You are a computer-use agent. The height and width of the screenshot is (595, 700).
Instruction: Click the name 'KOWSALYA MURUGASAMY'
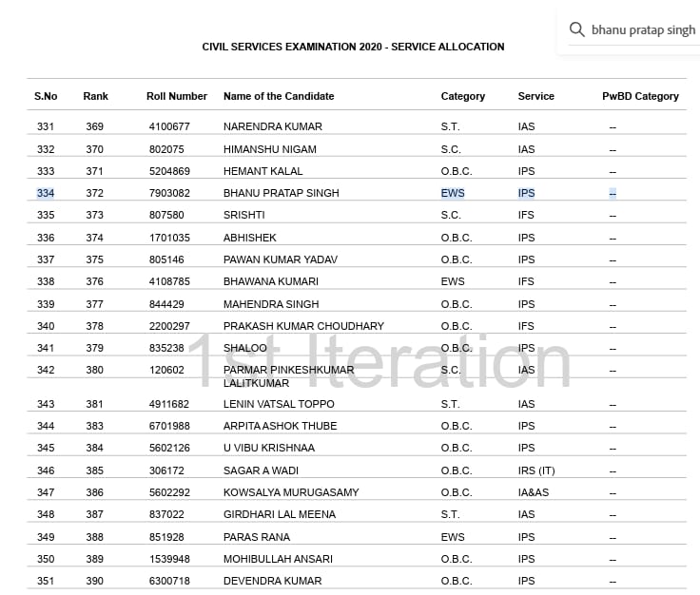point(291,492)
